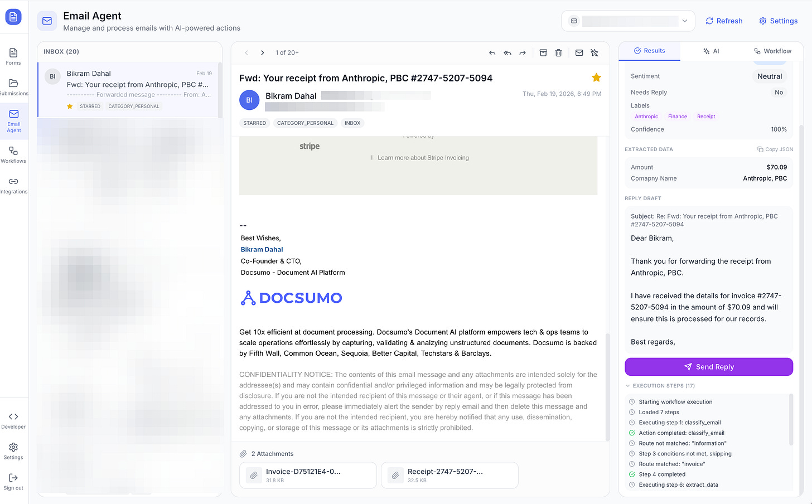
Task: Click the Forward email icon
Action: coord(523,53)
